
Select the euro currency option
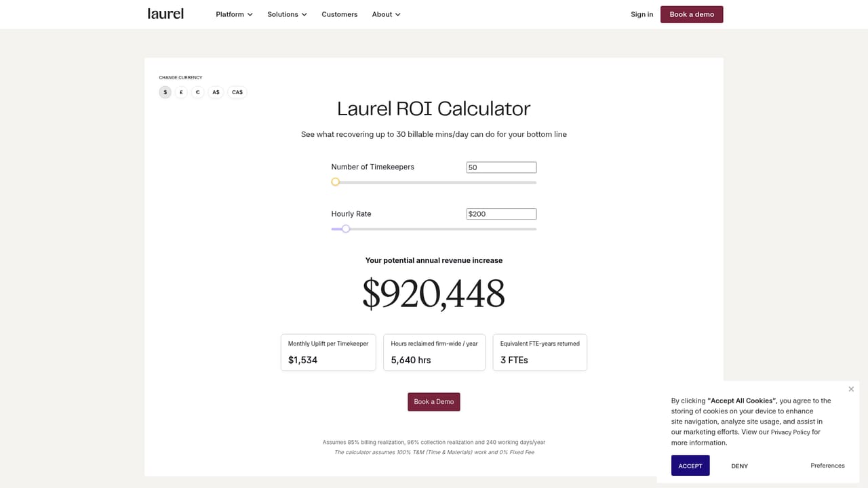197,92
